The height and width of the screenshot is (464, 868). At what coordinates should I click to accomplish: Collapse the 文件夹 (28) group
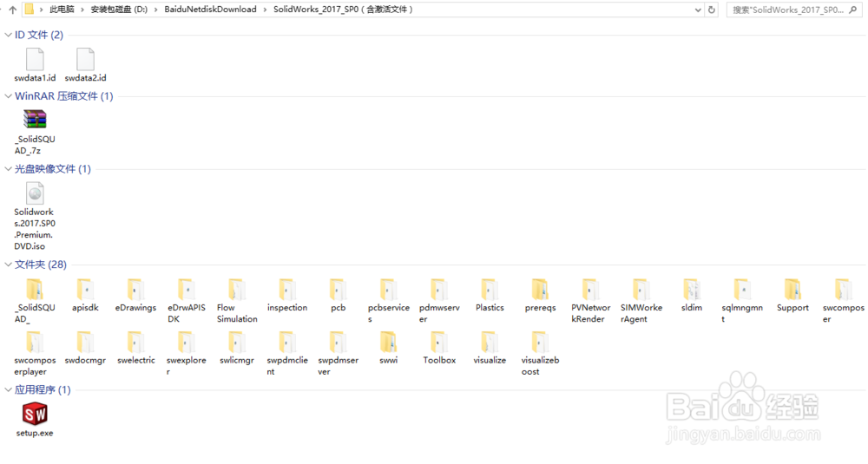tap(8, 265)
